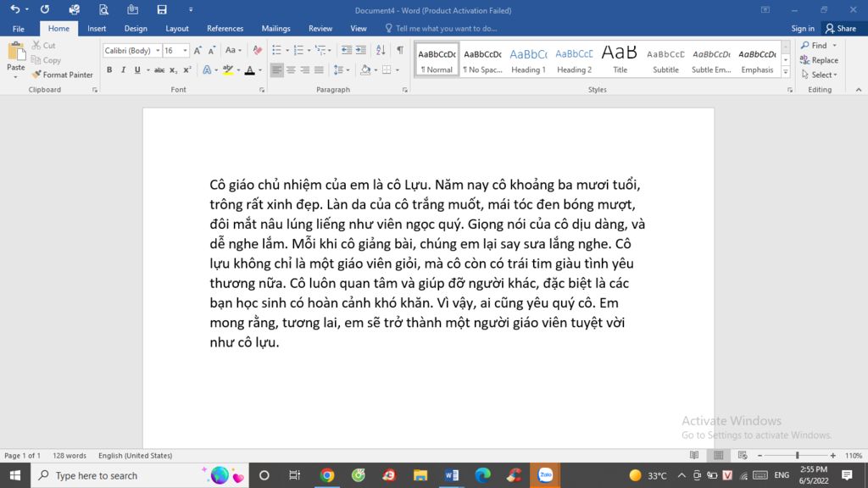Click the Format Painter button

point(62,75)
